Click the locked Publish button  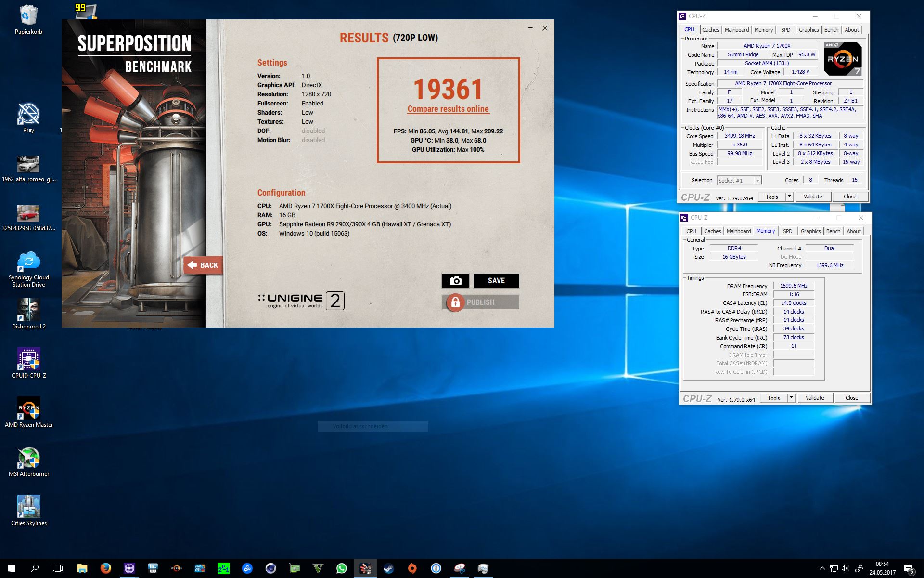click(480, 302)
